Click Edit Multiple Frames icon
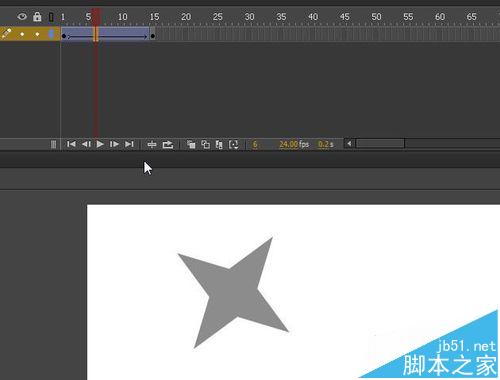Image resolution: width=500 pixels, height=380 pixels. [219, 144]
